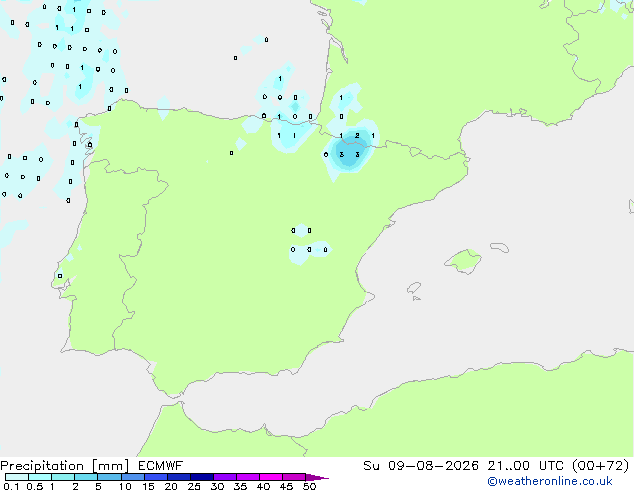The height and width of the screenshot is (490, 634).
Task: Select the forecast date Su 09-08-2026 text
Action: click(421, 466)
